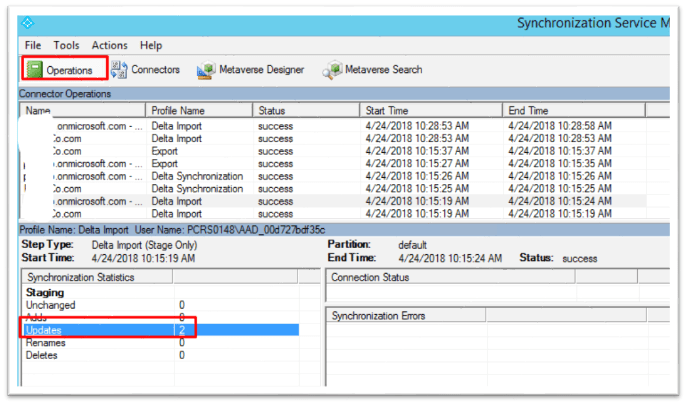
Task: Open the Tools menu
Action: (67, 45)
